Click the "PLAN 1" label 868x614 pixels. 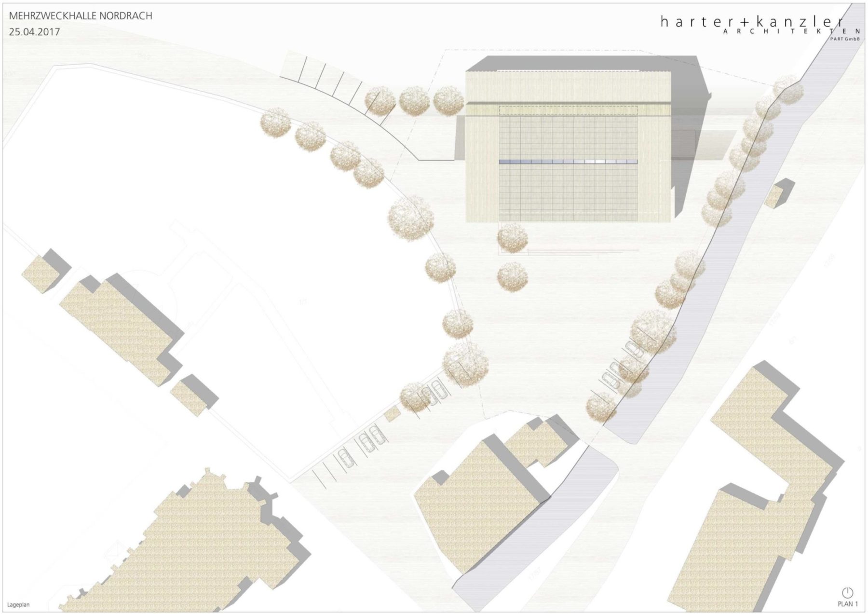pyautogui.click(x=848, y=604)
